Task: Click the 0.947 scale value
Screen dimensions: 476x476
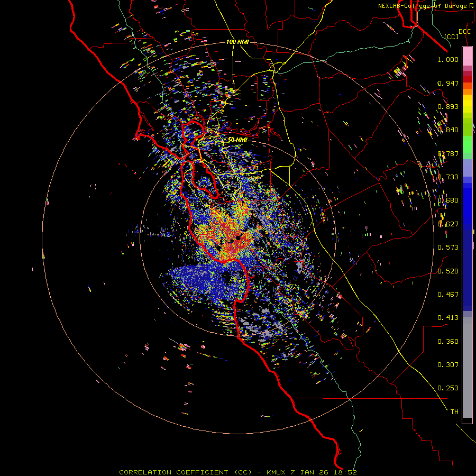Action: pos(448,83)
